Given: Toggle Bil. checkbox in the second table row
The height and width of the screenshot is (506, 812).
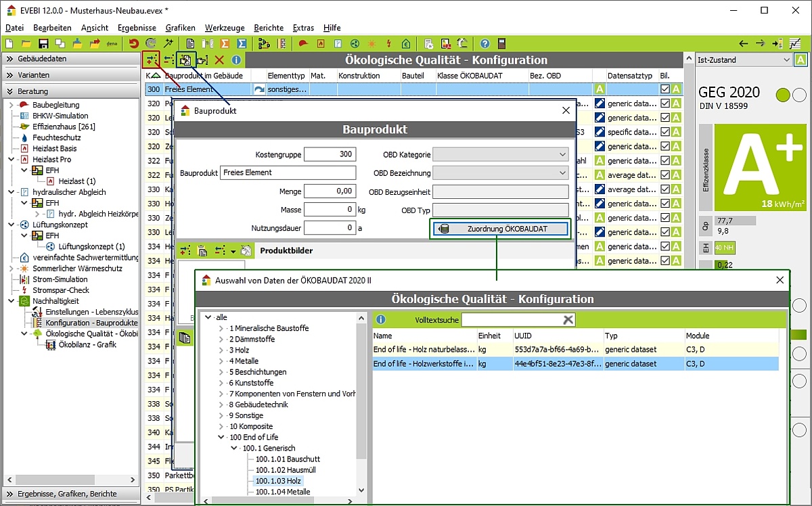Looking at the screenshot, I should click(665, 103).
